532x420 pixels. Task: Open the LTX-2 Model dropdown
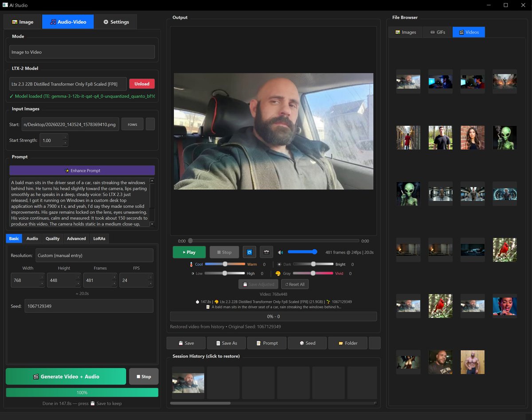point(68,84)
